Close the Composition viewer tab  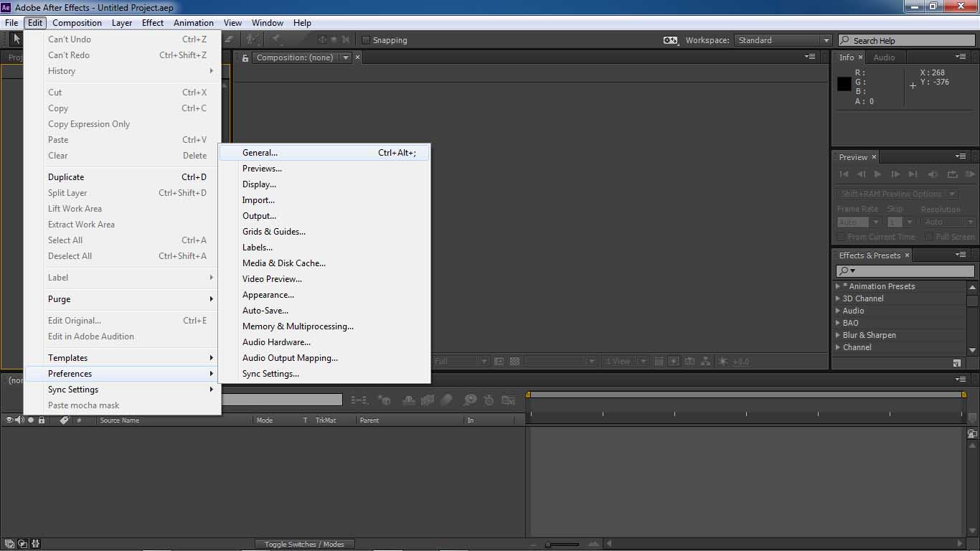click(x=357, y=57)
